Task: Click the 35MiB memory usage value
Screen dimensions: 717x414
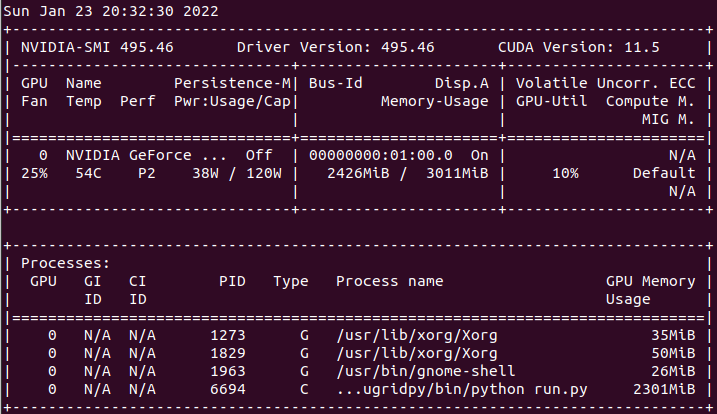Action: coord(673,335)
